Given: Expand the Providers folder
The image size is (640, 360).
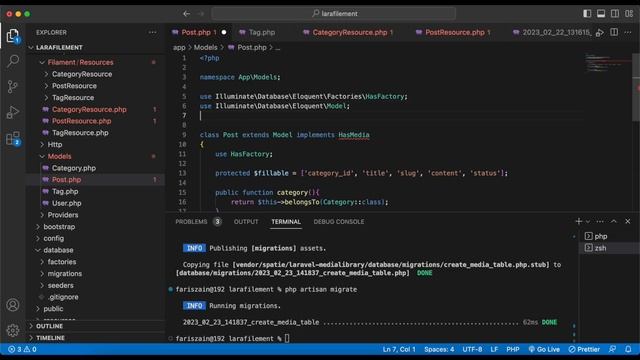Looking at the screenshot, I should pos(62,215).
